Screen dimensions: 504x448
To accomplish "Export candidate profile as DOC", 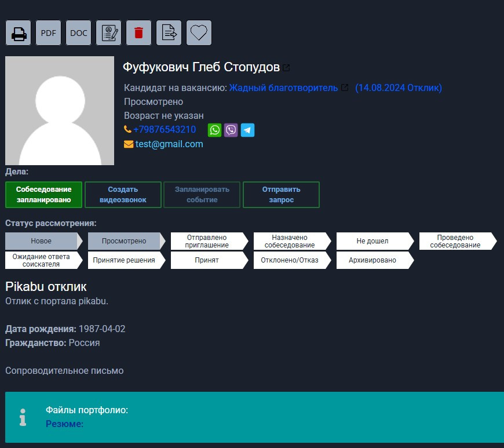I will [x=79, y=33].
